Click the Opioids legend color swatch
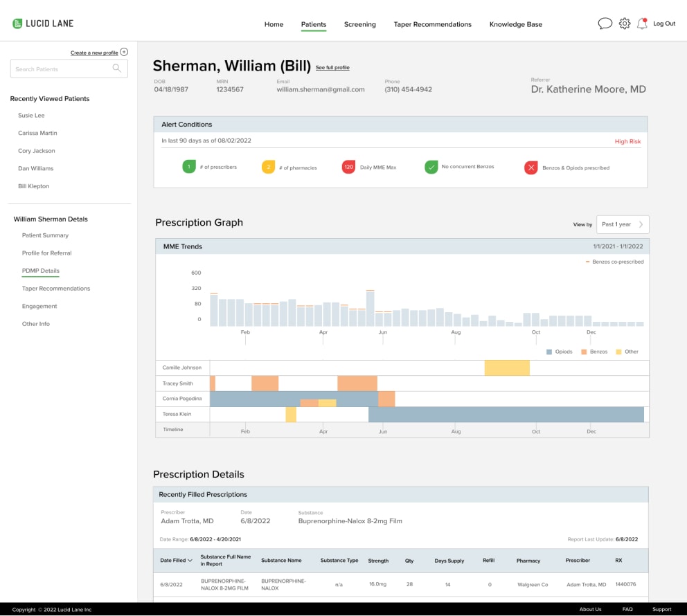Viewport: 687px width, 616px height. click(549, 352)
